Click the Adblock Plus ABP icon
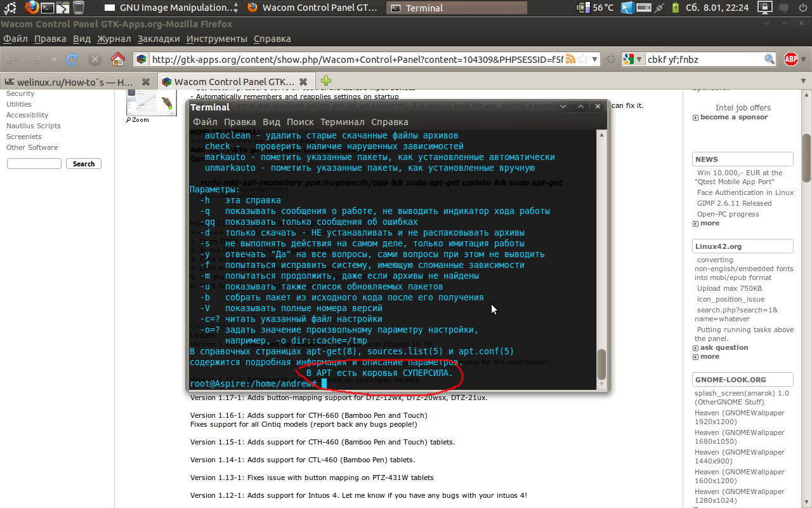Screen dimensions: 812x508 [790, 59]
